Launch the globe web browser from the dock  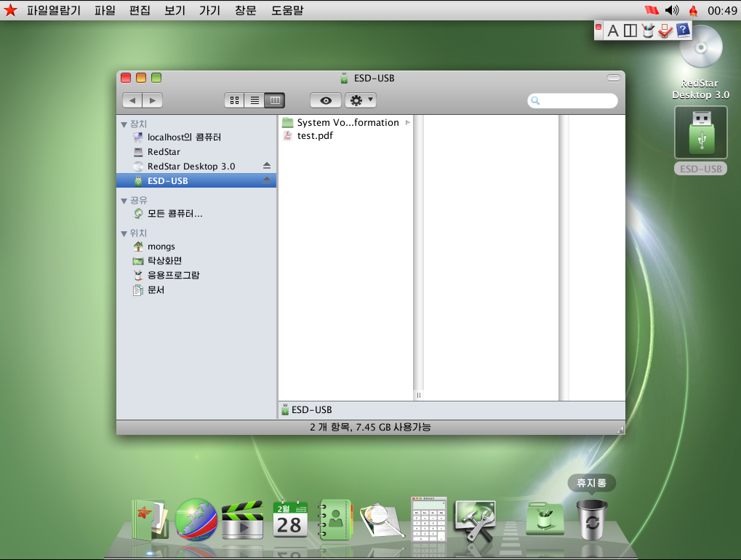click(x=196, y=519)
